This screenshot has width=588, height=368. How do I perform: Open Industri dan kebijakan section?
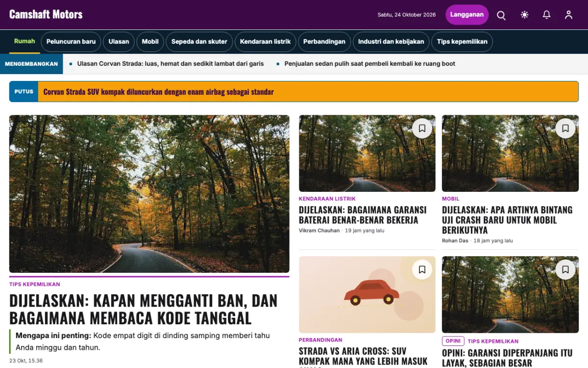tap(391, 42)
